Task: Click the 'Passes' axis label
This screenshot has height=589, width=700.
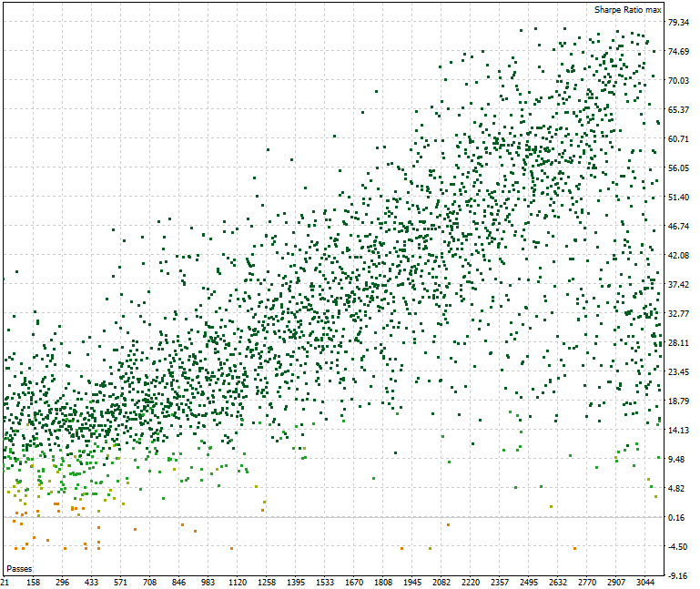Action: click(x=19, y=569)
